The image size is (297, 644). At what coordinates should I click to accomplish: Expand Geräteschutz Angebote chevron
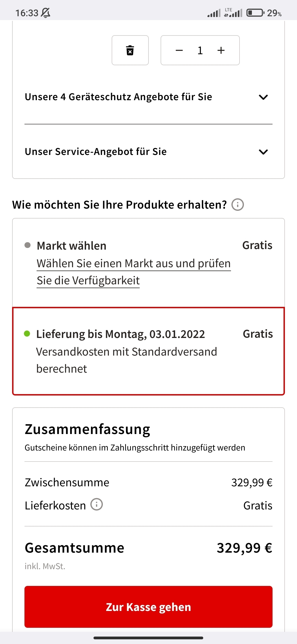[263, 97]
